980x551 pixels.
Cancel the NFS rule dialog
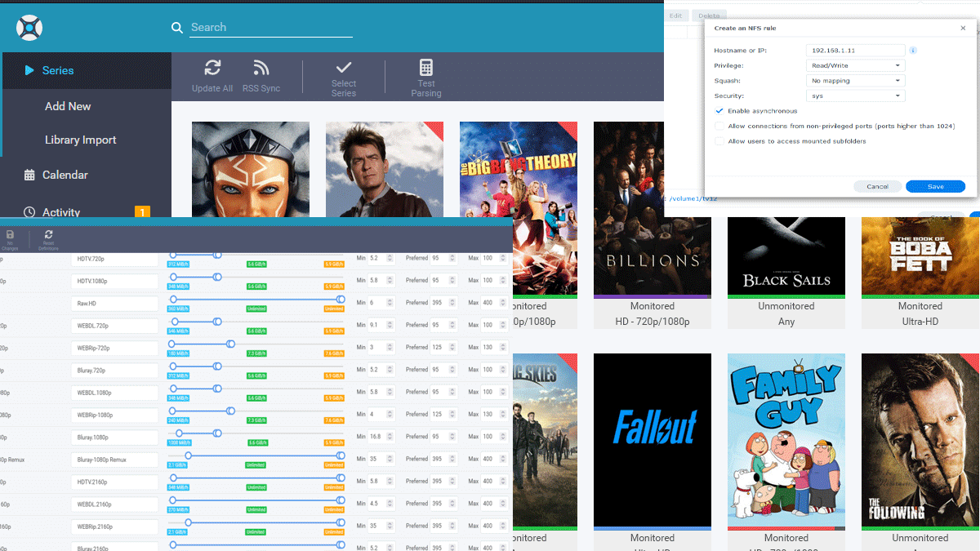coord(877,186)
